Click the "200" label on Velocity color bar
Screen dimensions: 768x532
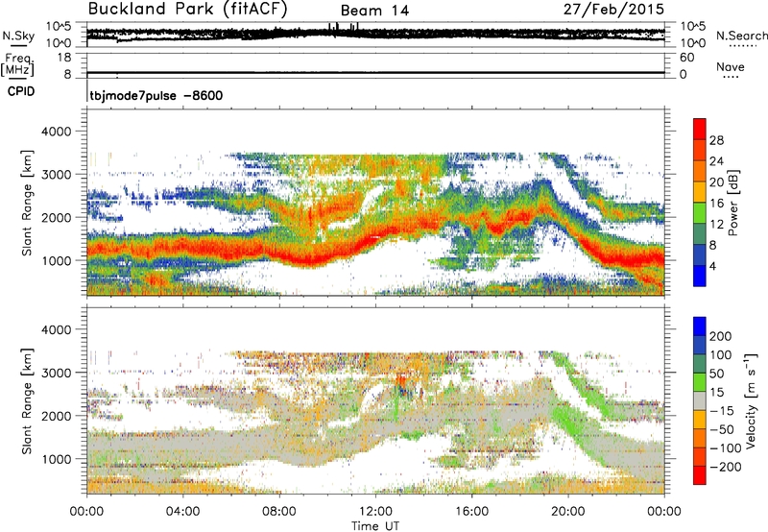(721, 336)
